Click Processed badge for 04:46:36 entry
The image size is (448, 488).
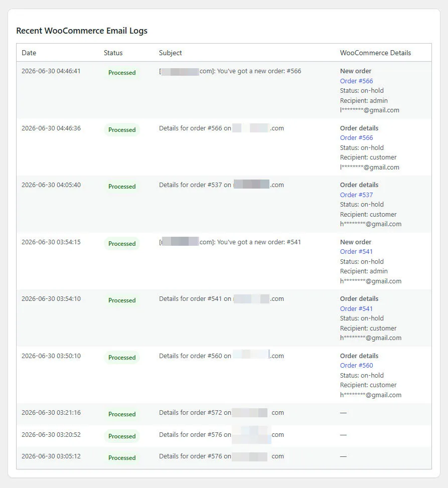point(122,130)
